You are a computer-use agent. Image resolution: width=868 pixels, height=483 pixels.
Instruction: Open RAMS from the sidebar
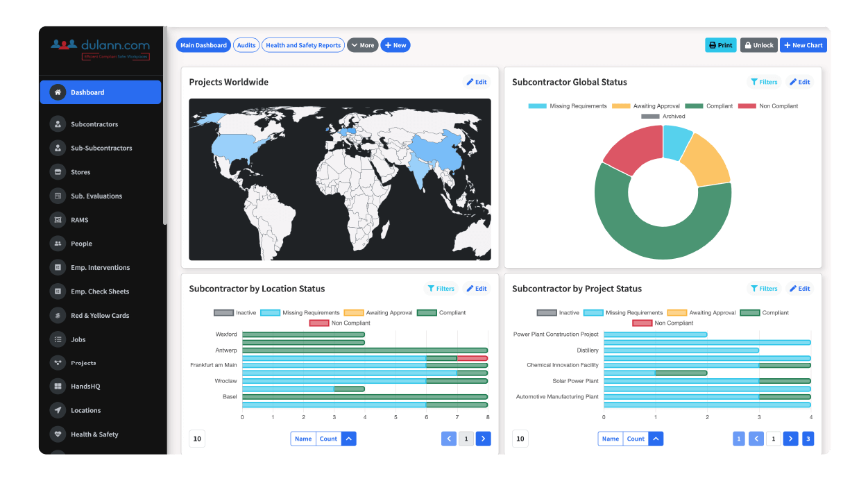[79, 220]
